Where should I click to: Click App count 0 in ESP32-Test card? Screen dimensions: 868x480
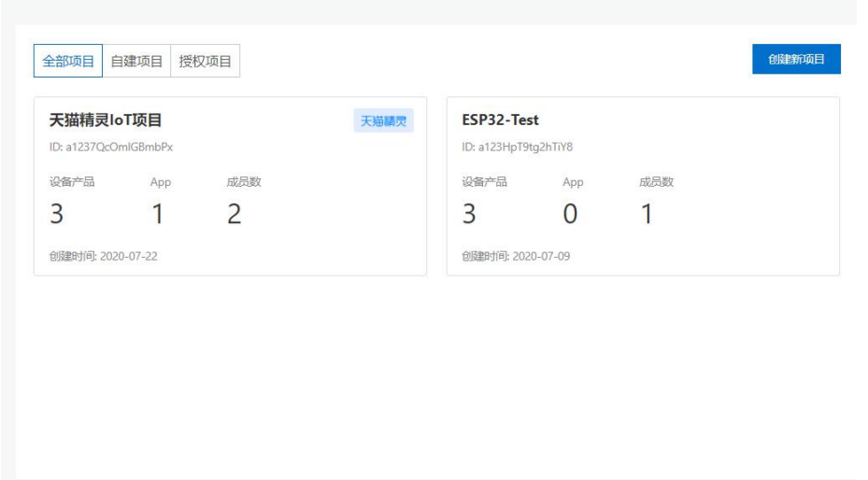570,214
